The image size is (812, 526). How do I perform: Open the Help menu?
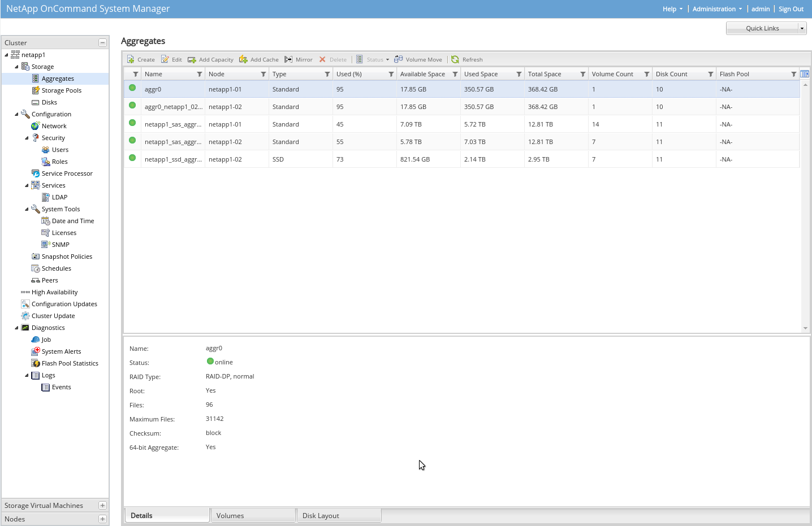(x=673, y=9)
